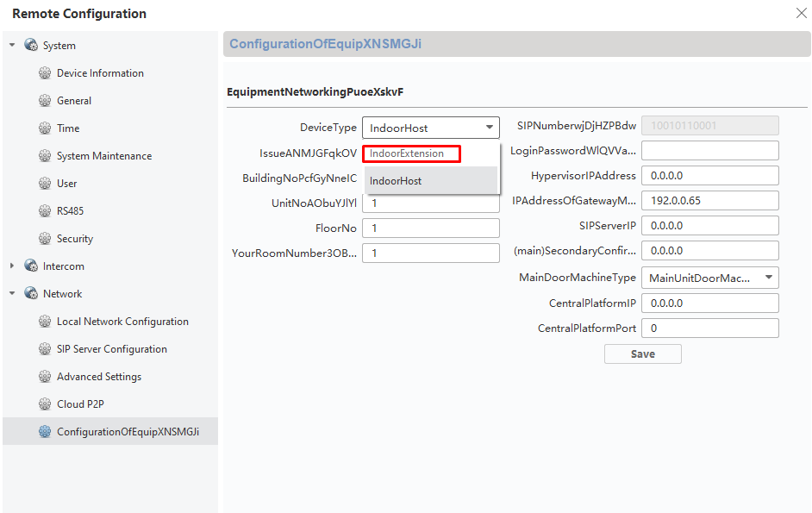
Task: Click the globe icon next to Network
Action: 31,293
